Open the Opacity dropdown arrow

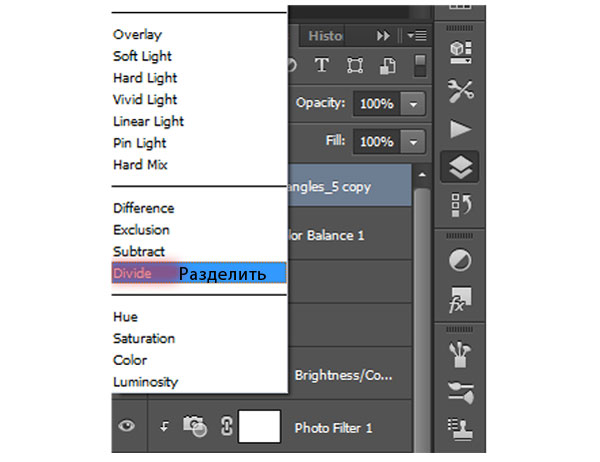(x=415, y=103)
